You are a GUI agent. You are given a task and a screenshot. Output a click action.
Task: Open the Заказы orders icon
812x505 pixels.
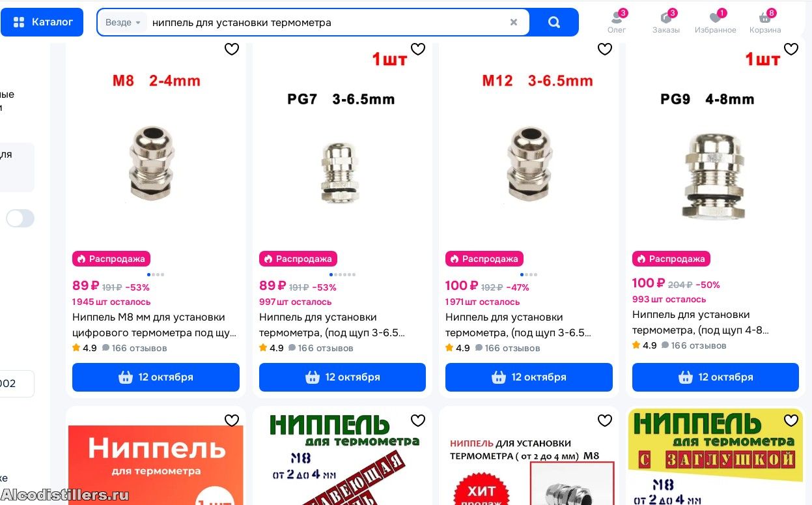666,22
